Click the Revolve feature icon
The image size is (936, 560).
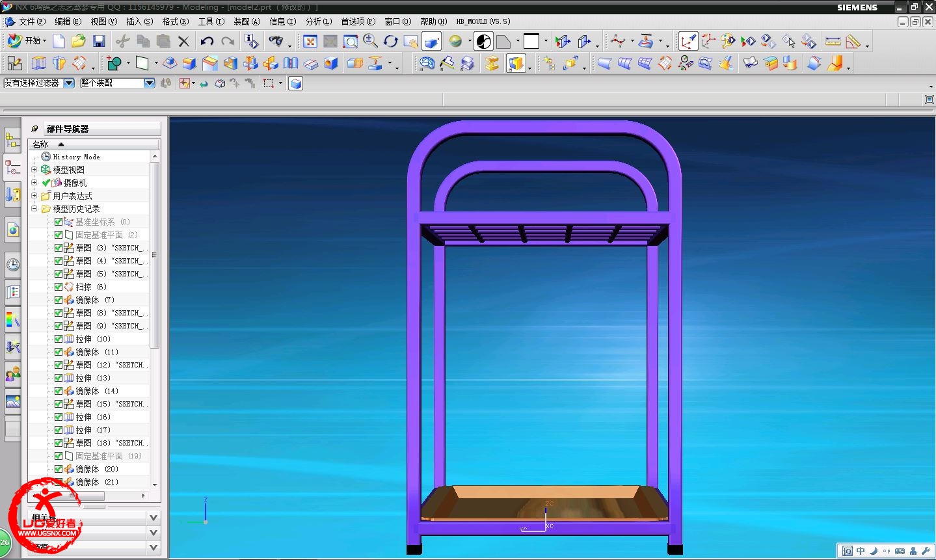click(x=59, y=63)
